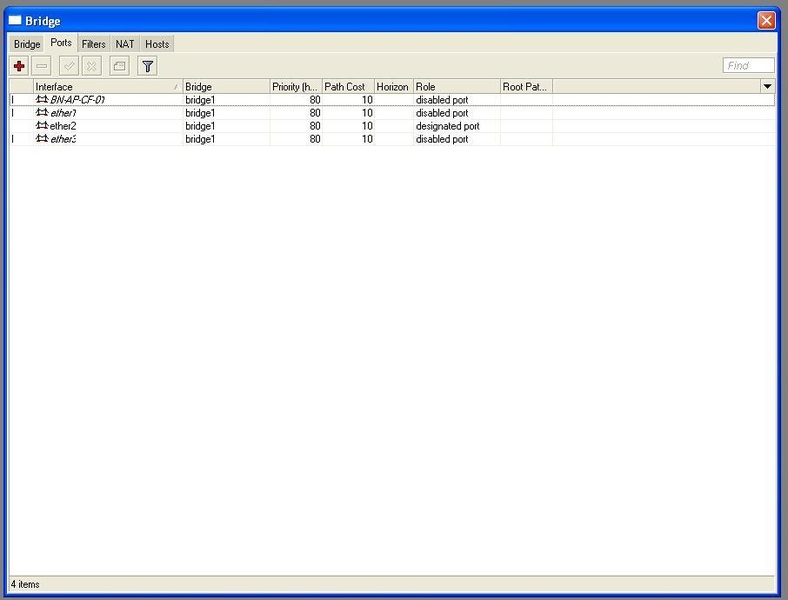This screenshot has width=788, height=600.
Task: Select the Ports tab
Action: (x=61, y=43)
